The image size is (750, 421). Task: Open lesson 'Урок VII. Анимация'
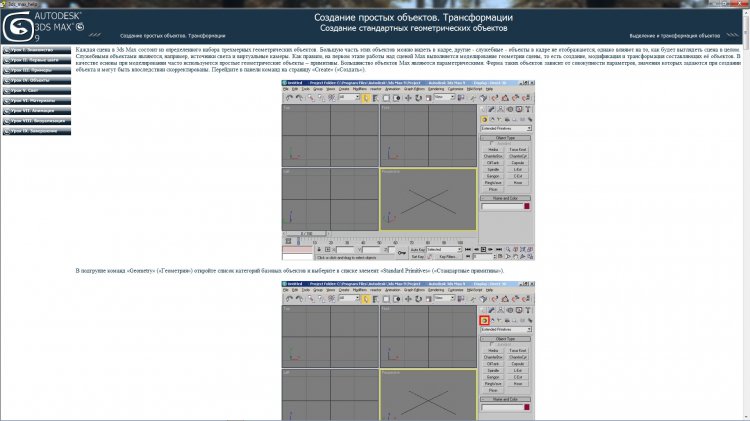37,111
